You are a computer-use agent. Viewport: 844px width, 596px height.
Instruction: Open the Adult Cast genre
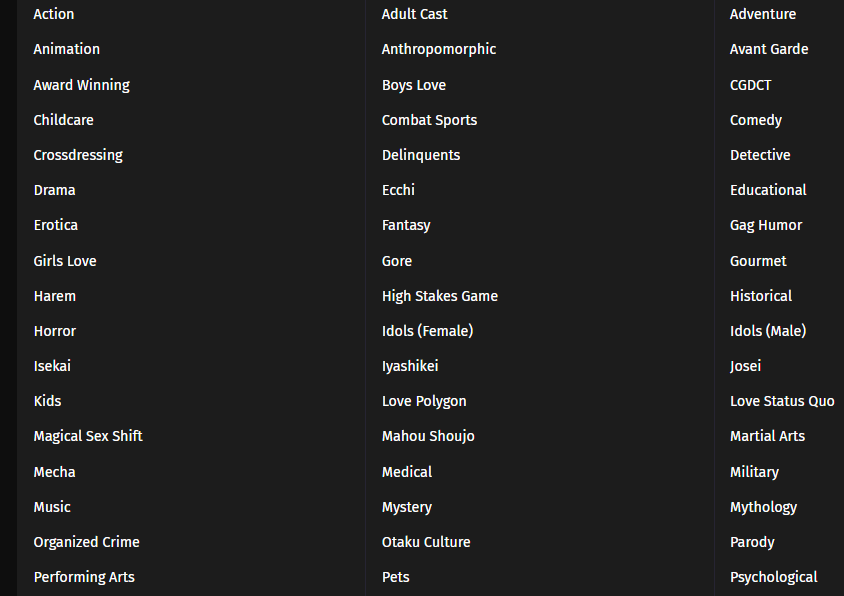(414, 14)
